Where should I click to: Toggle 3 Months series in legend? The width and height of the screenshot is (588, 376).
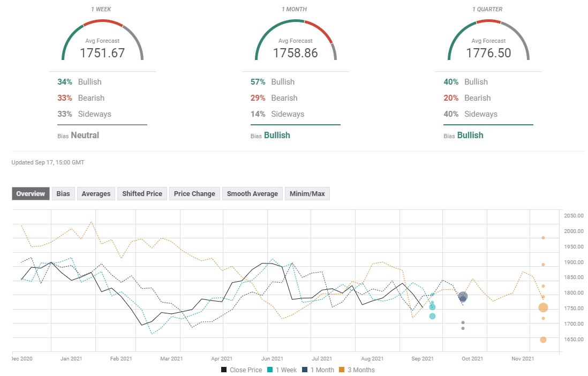(x=357, y=370)
